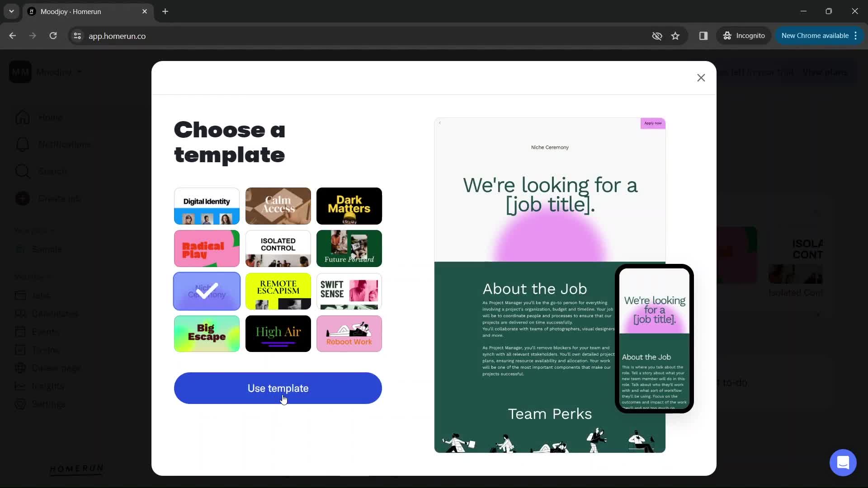This screenshot has height=488, width=868.
Task: Select the Digital Identity template
Action: (x=207, y=206)
